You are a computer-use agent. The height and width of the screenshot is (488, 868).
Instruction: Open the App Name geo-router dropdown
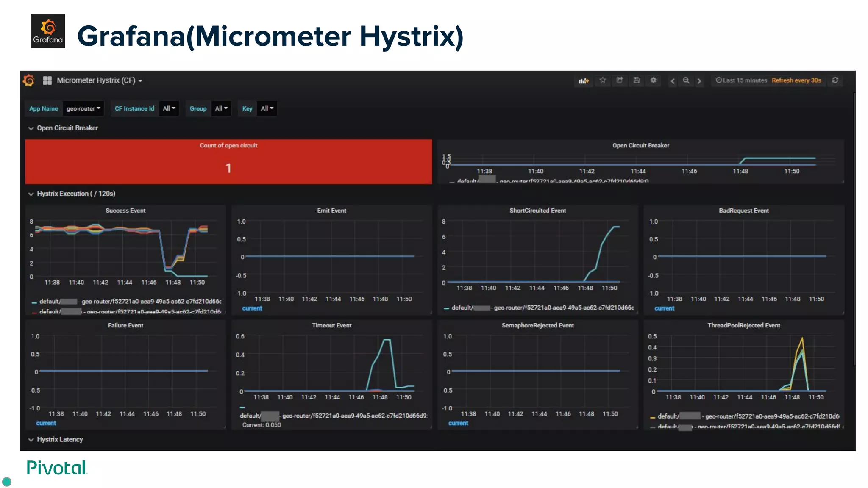click(x=83, y=108)
